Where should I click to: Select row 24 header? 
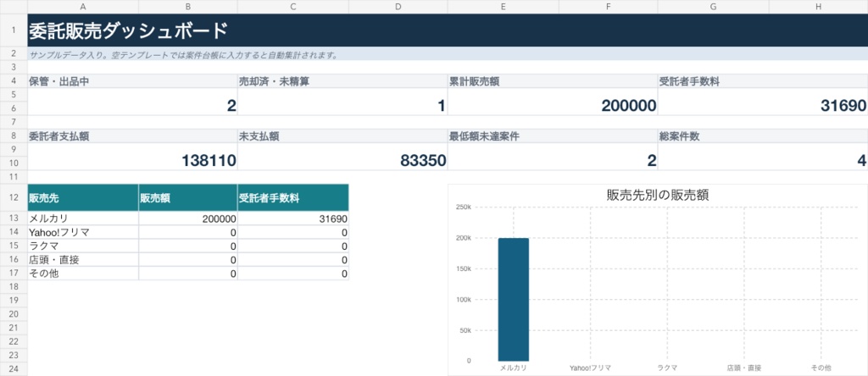pyautogui.click(x=14, y=369)
